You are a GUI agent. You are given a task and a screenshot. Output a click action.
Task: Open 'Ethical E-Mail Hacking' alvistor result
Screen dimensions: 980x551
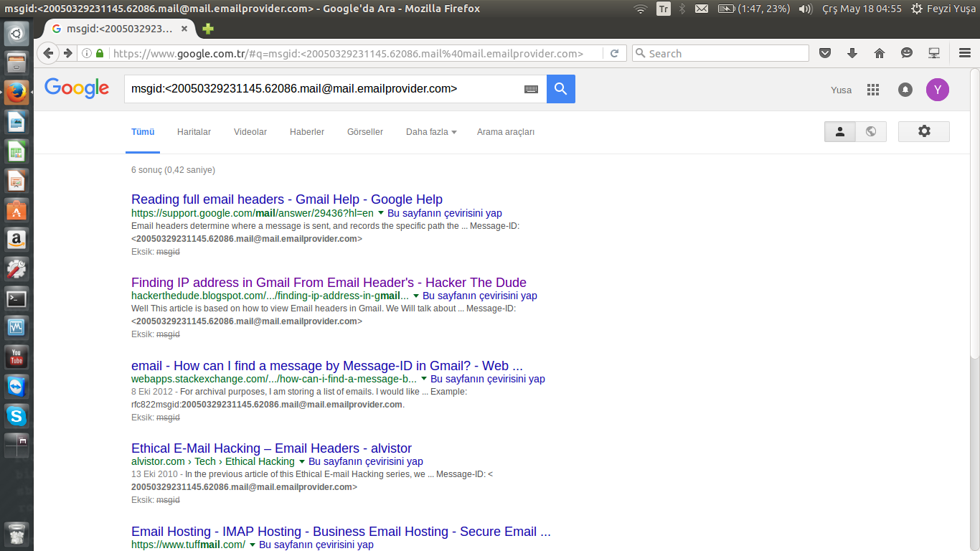pos(271,449)
